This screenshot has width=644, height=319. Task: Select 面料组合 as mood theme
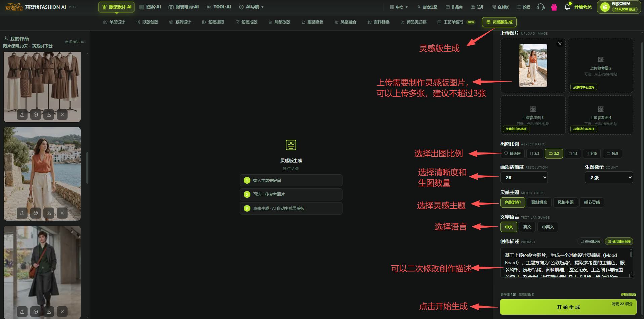[539, 202]
